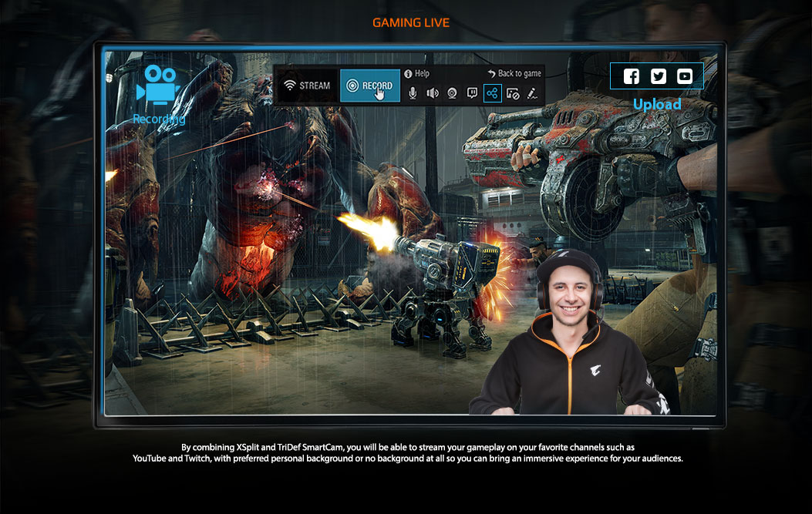Click Back to game
The width and height of the screenshot is (812, 514).
pyautogui.click(x=519, y=74)
